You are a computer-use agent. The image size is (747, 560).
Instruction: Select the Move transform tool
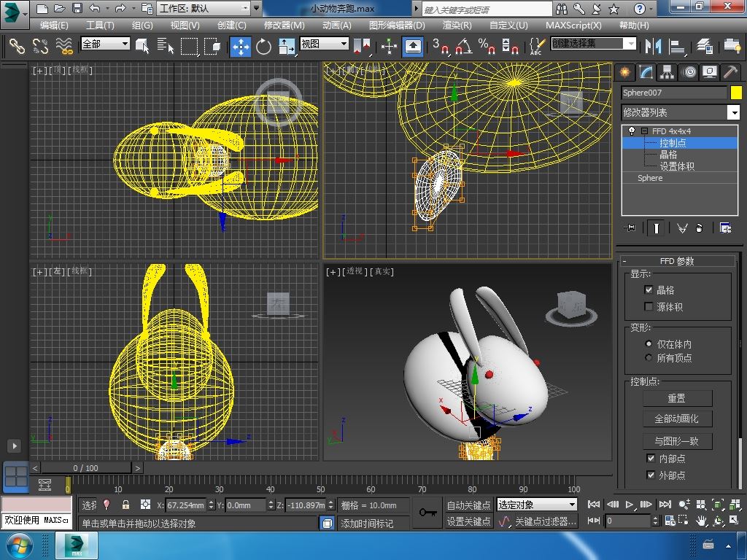point(240,47)
